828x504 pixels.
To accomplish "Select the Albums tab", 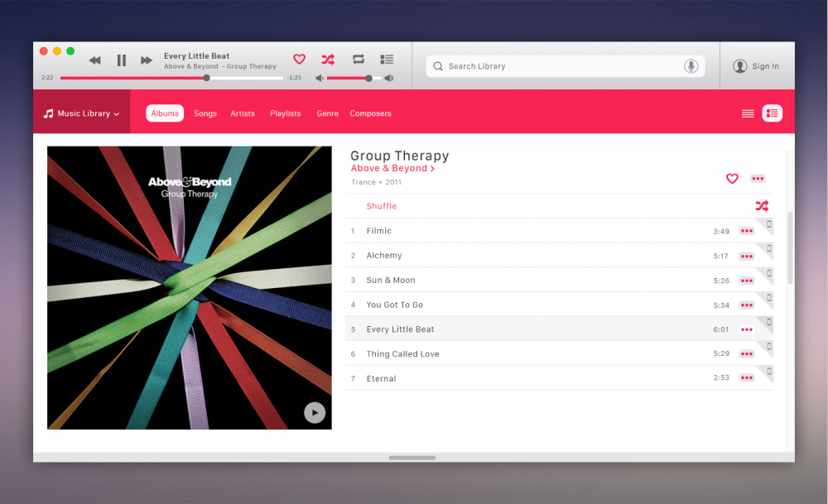I will point(165,113).
